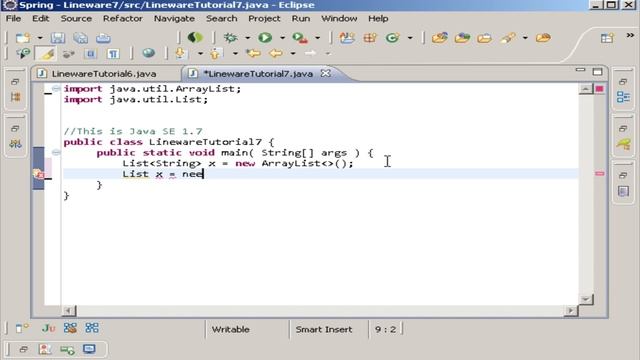Click the Save All toolbar icon
This screenshot has width=640, height=360.
80,38
